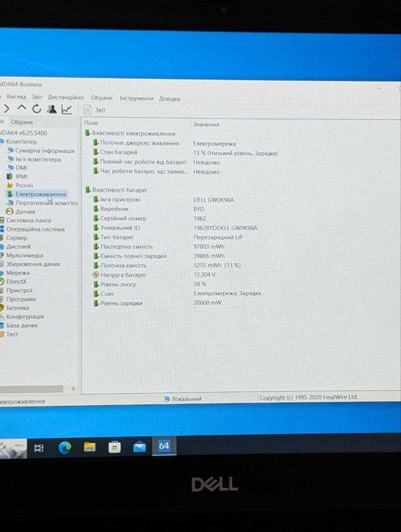Select Операційна система in the tree

tap(32, 230)
